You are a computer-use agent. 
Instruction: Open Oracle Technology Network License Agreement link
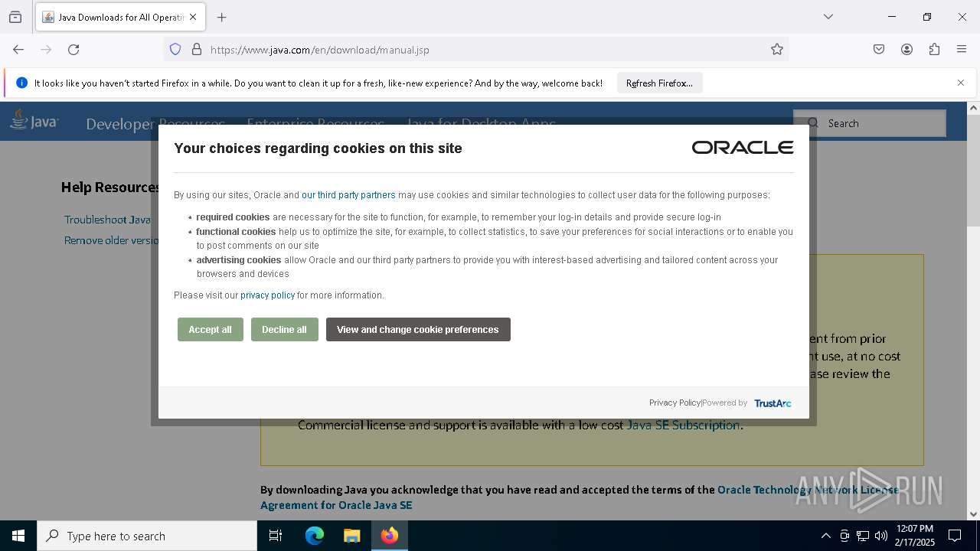[x=580, y=497]
